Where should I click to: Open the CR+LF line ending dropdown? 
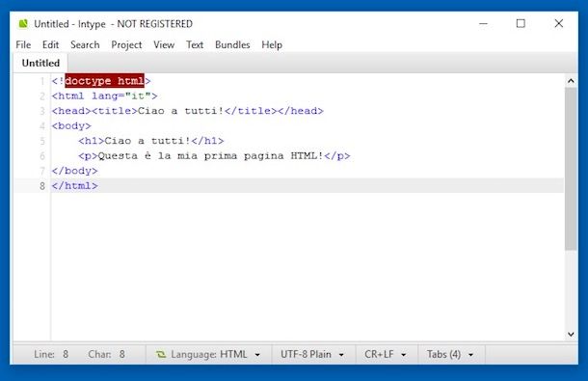click(386, 354)
